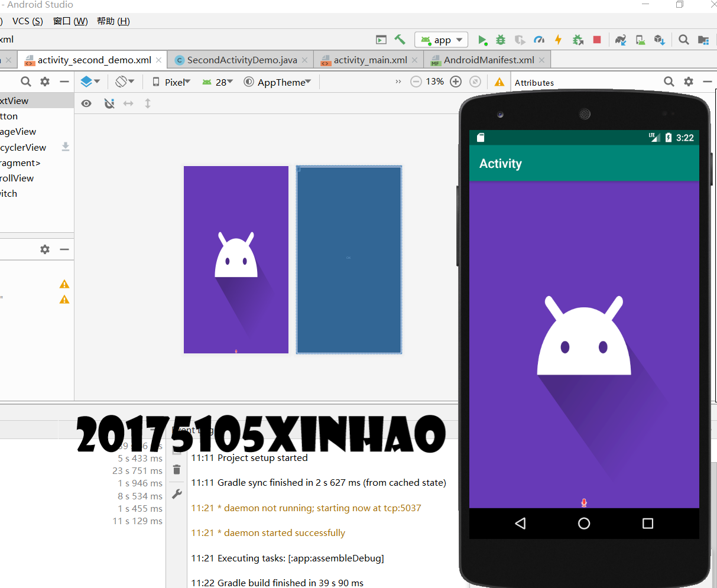Open Pixel device selector dropdown
The height and width of the screenshot is (588, 717).
pos(171,82)
